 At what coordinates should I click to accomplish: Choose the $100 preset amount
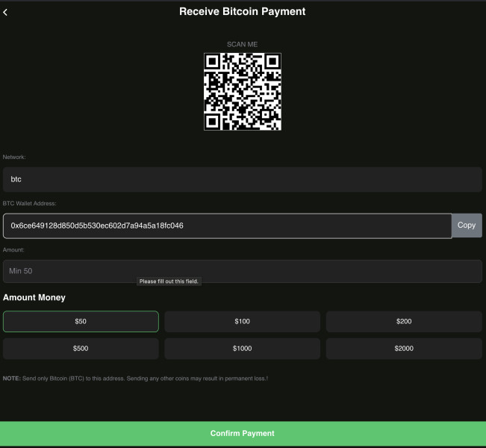(242, 322)
